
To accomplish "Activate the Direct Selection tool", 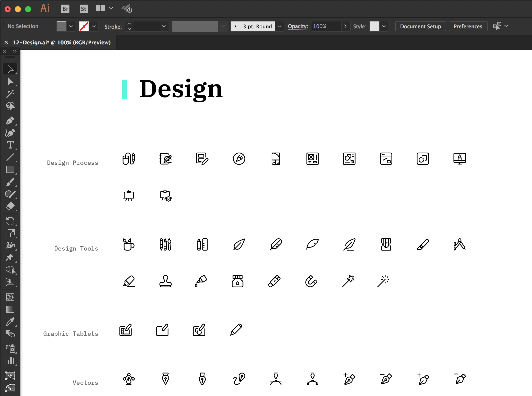I will click(x=10, y=82).
